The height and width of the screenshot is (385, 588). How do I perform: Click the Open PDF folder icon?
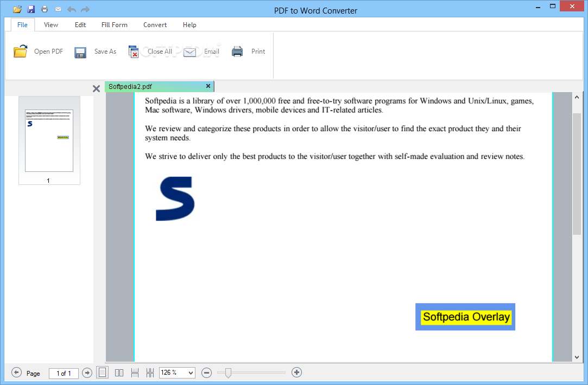[x=21, y=52]
